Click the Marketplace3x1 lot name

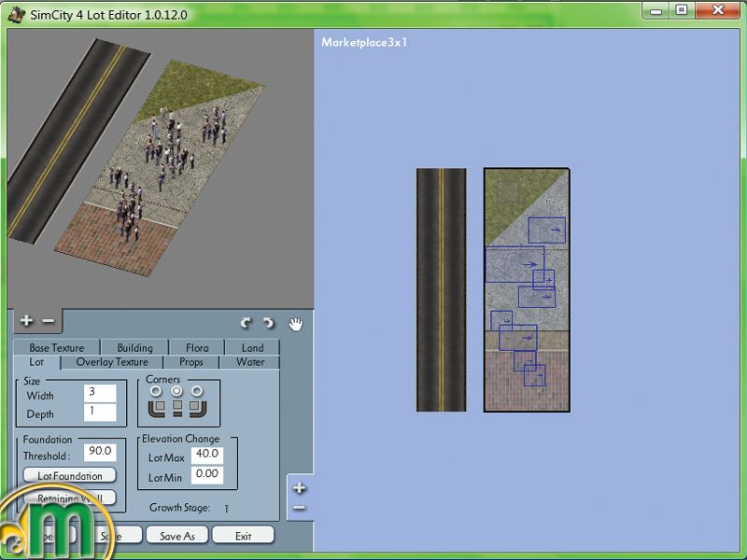coord(364,42)
